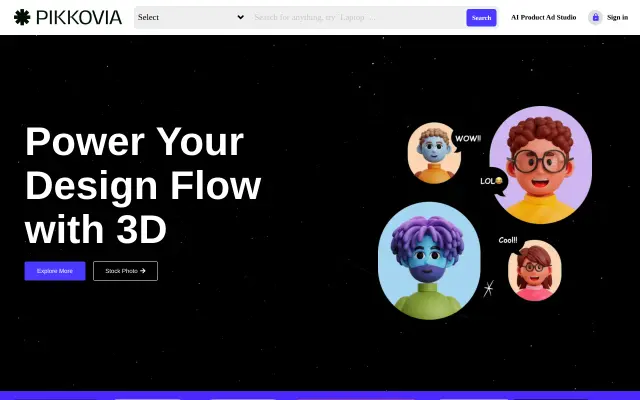Click the purple Search button
640x400 pixels.
point(481,18)
